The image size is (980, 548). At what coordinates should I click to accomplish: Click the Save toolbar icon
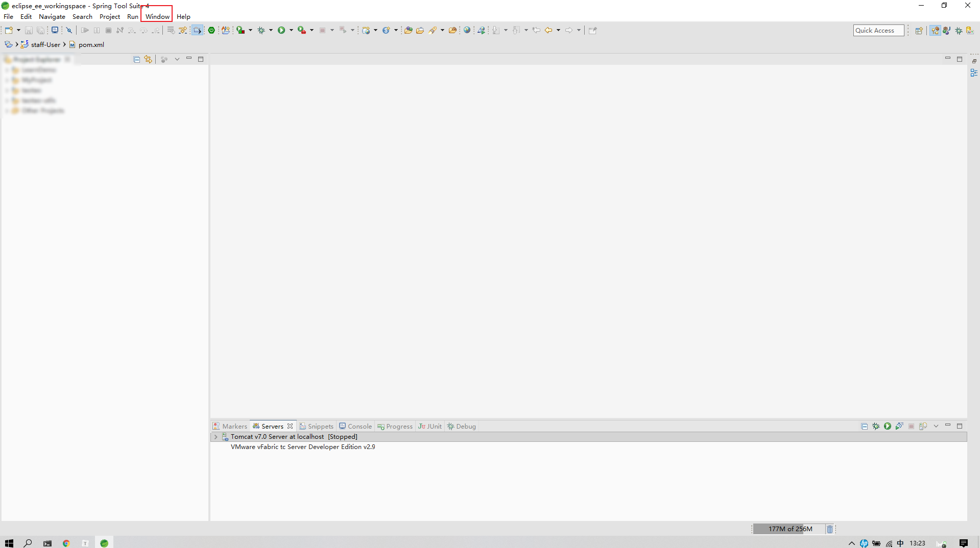click(29, 31)
